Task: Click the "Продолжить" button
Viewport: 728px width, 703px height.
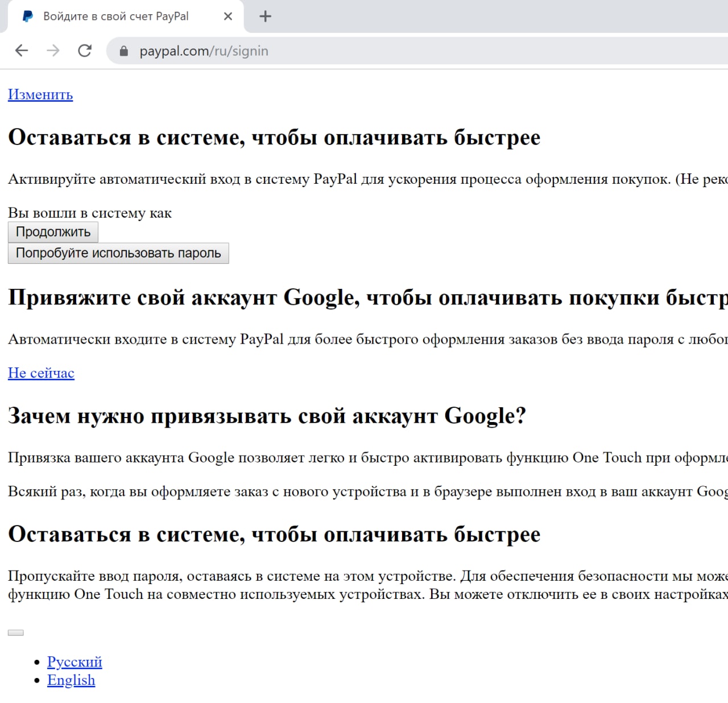Action: point(53,232)
